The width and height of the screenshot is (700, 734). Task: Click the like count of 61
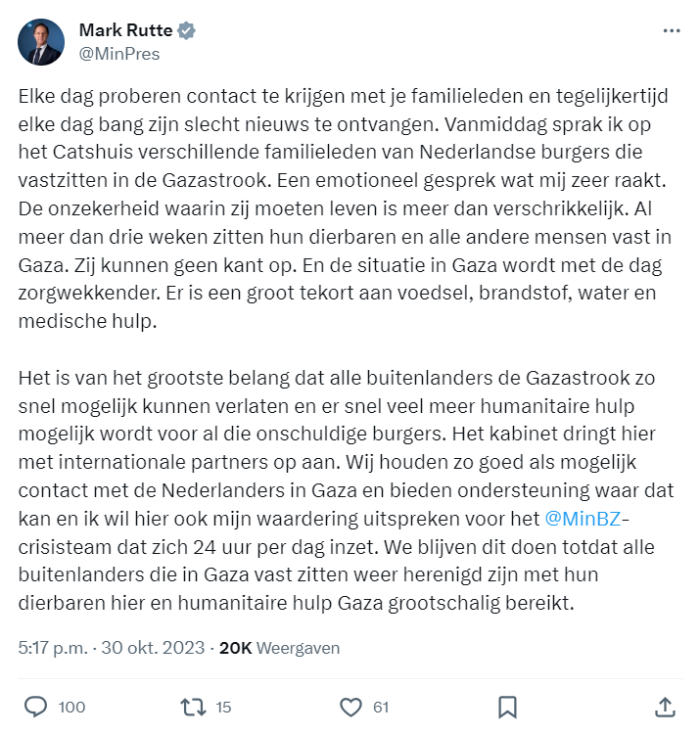(x=381, y=708)
